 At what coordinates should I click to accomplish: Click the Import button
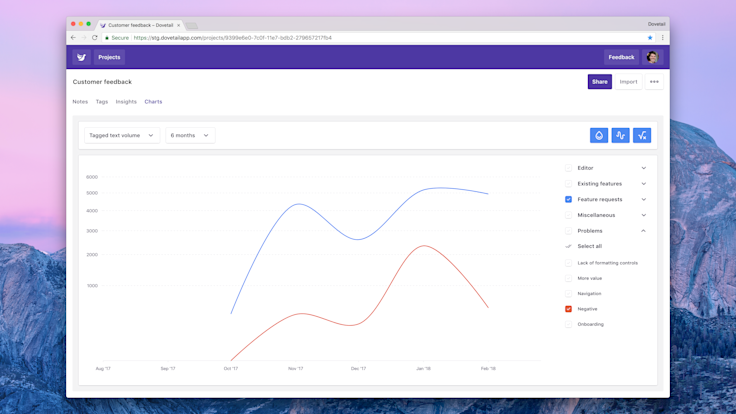[628, 82]
